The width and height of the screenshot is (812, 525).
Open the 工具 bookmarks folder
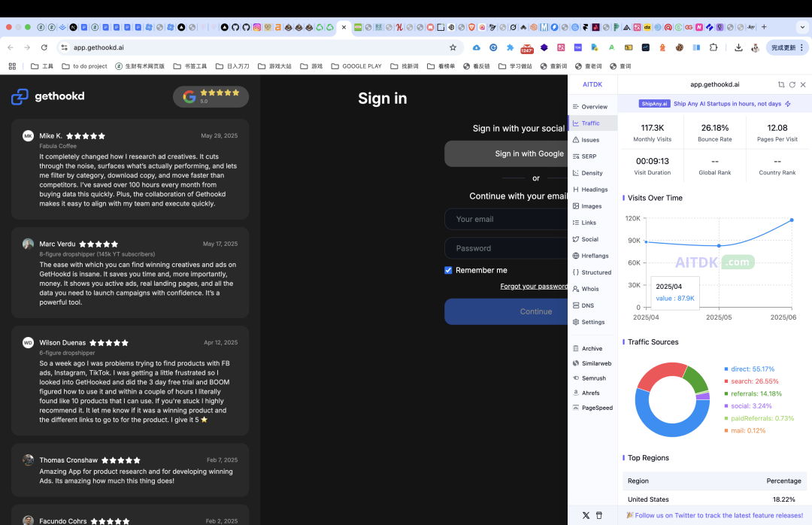coord(42,66)
